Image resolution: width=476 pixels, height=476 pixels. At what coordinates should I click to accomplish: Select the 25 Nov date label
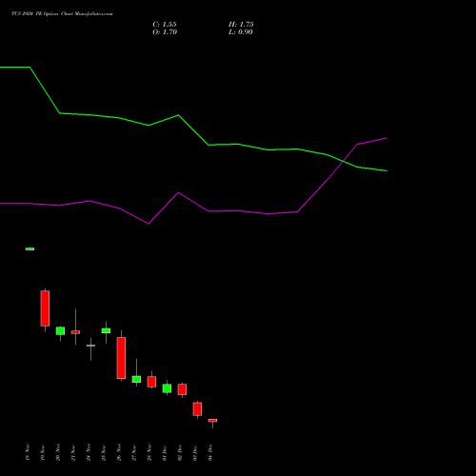tap(104, 452)
